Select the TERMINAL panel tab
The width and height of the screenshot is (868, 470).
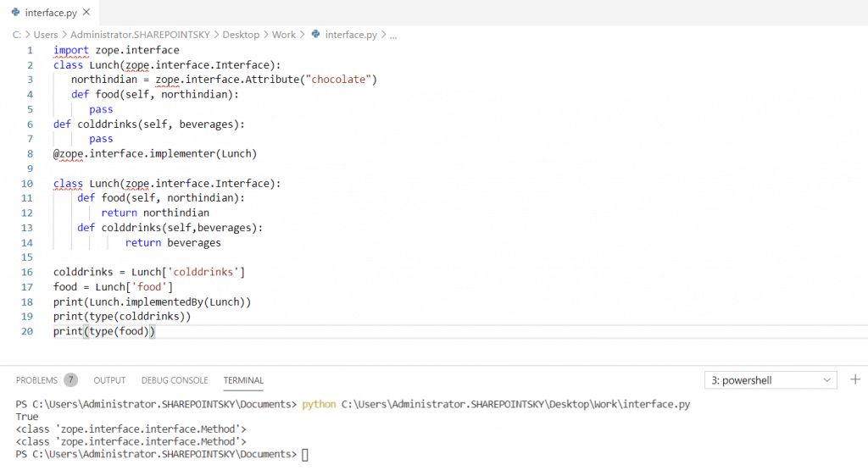pyautogui.click(x=243, y=380)
